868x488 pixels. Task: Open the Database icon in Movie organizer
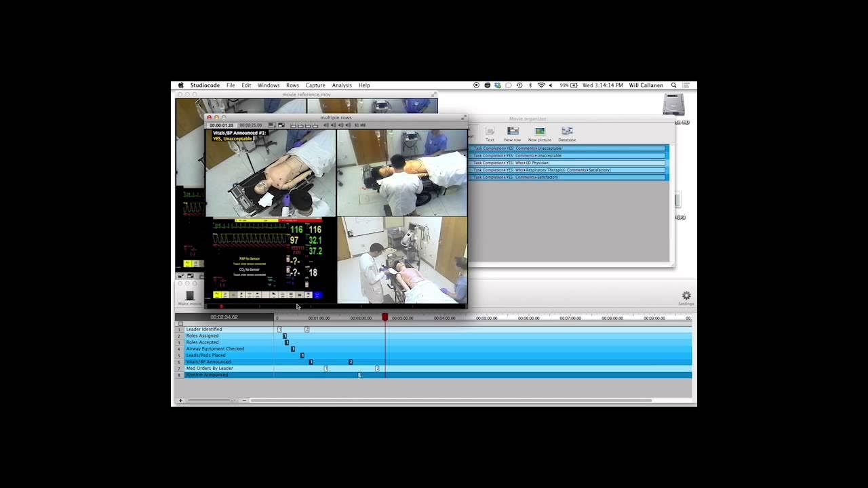567,130
